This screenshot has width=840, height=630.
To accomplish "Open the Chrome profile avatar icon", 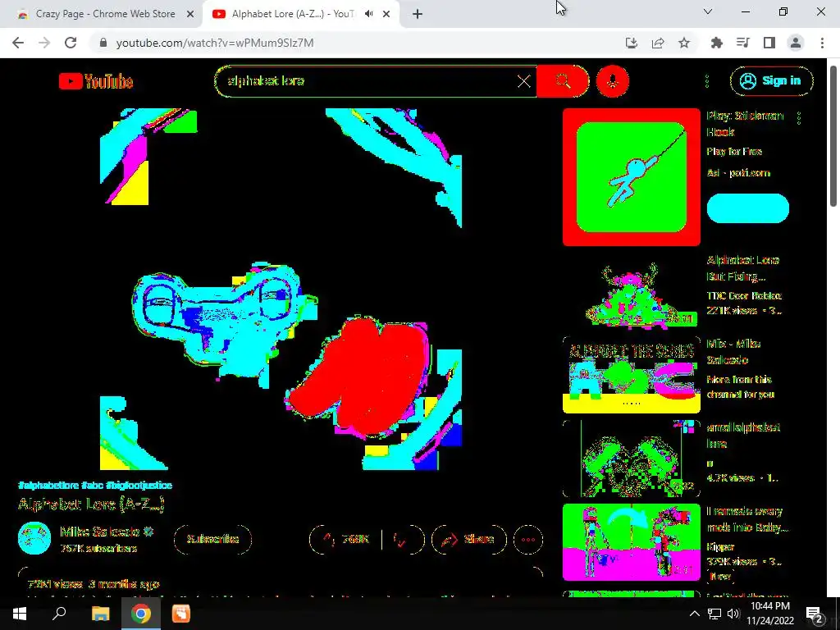I will (x=796, y=43).
